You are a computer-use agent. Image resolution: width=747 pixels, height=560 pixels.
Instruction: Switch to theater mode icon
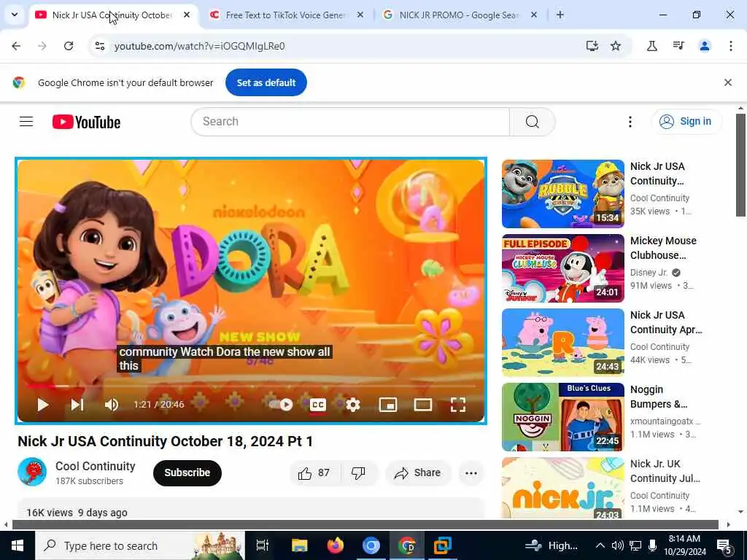click(x=422, y=405)
